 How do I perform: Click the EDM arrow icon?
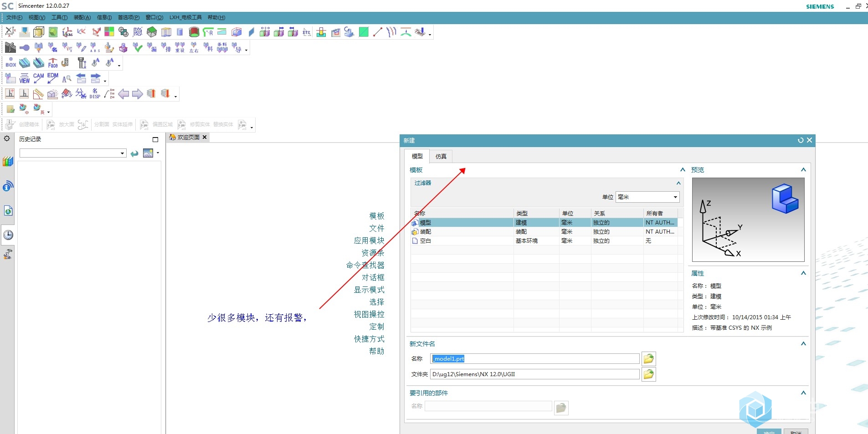coord(53,78)
